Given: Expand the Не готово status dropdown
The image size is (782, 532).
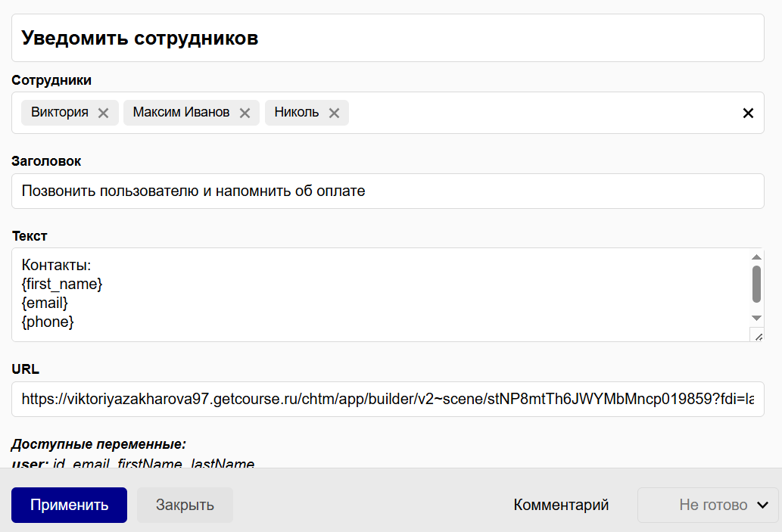Looking at the screenshot, I should pos(708,505).
